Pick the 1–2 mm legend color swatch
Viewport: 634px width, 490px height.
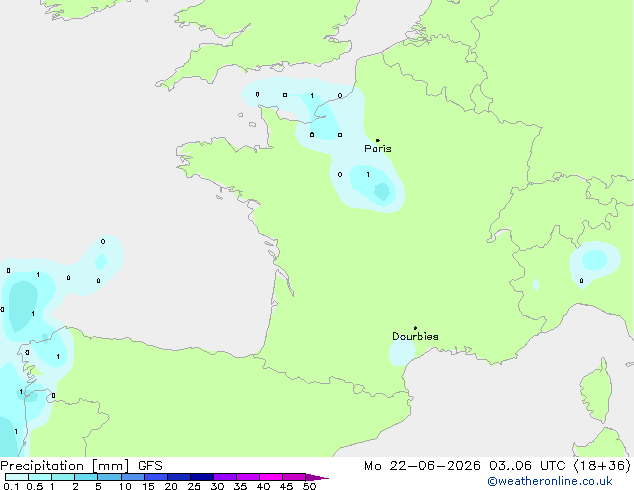[63, 477]
